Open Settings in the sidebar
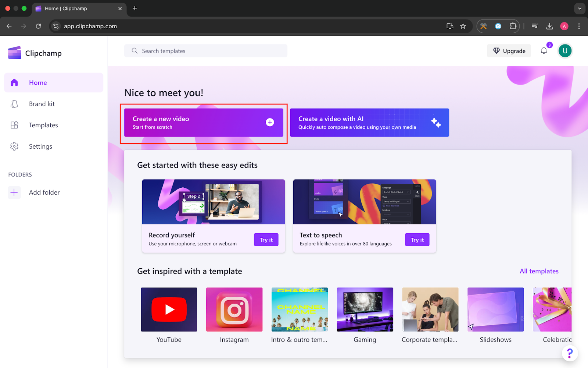The width and height of the screenshot is (588, 368). tap(40, 146)
